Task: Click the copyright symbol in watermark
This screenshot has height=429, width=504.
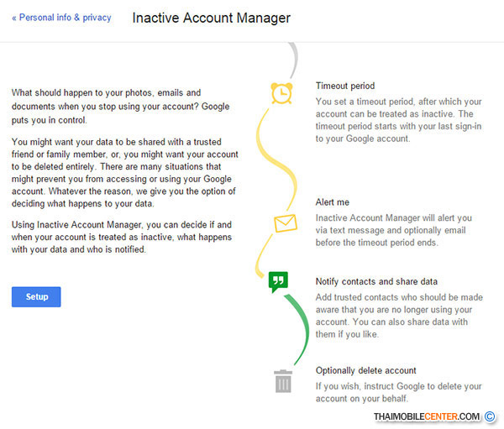Action: (490, 416)
